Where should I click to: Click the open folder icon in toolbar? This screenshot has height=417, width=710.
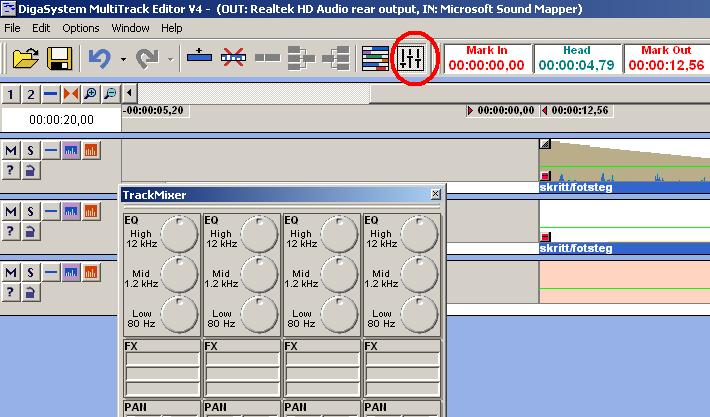click(x=25, y=58)
